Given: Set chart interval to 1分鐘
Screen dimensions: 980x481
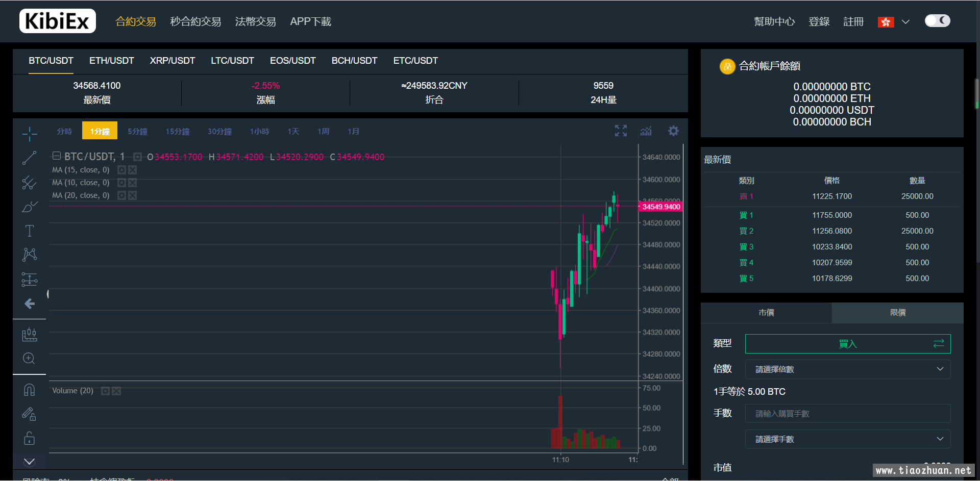Looking at the screenshot, I should click(x=100, y=131).
